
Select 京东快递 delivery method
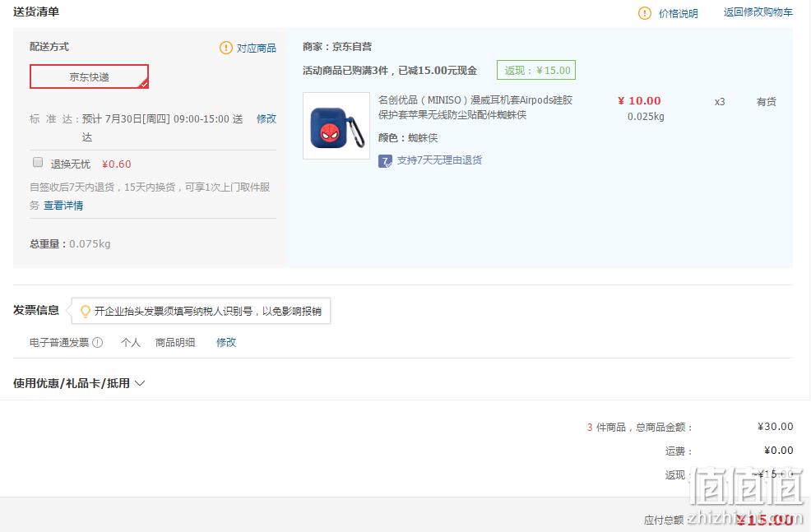(x=89, y=76)
